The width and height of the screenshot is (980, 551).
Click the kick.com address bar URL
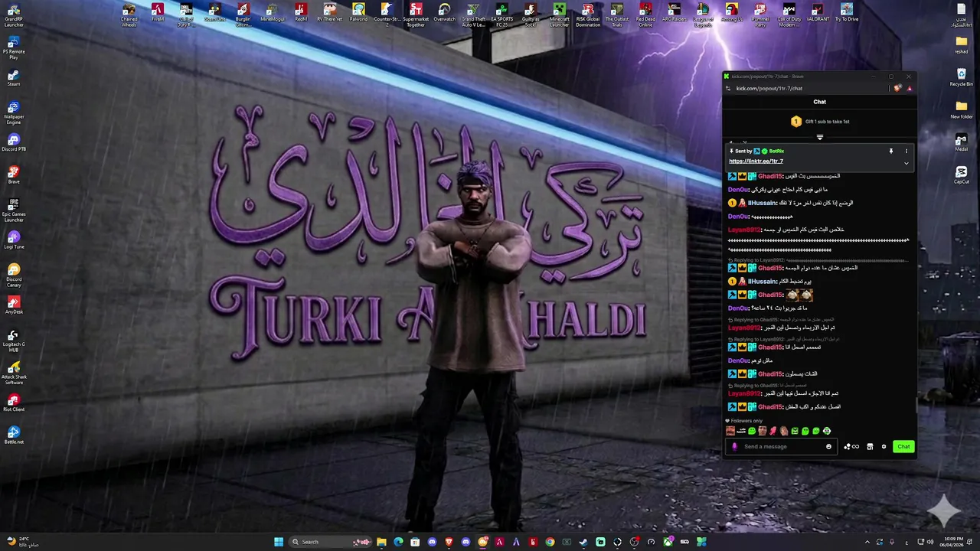[769, 88]
